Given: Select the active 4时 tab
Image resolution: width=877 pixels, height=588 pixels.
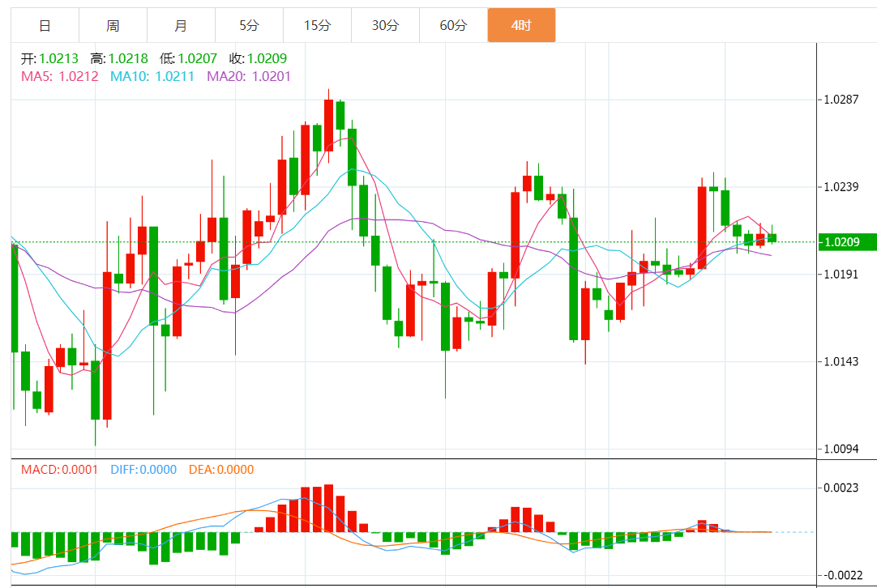Looking at the screenshot, I should click(x=521, y=25).
